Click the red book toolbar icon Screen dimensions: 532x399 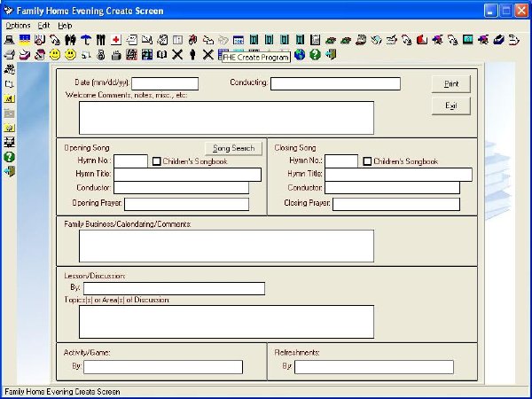422,40
